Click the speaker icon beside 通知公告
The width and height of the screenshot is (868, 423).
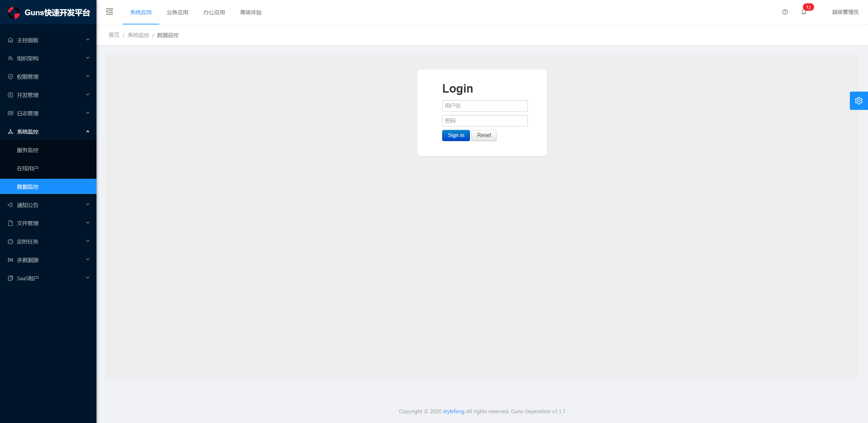(x=11, y=205)
